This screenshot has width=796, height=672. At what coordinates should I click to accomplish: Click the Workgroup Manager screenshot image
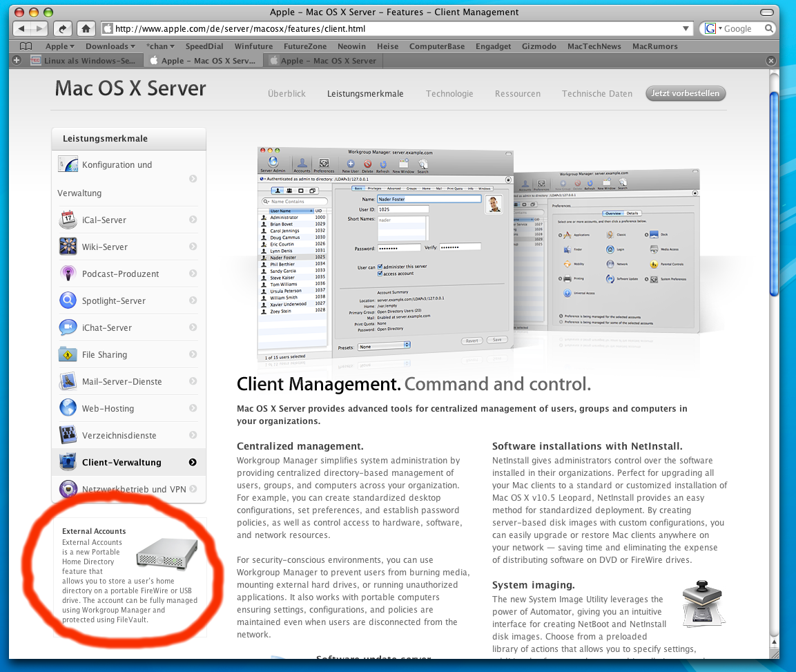385,254
